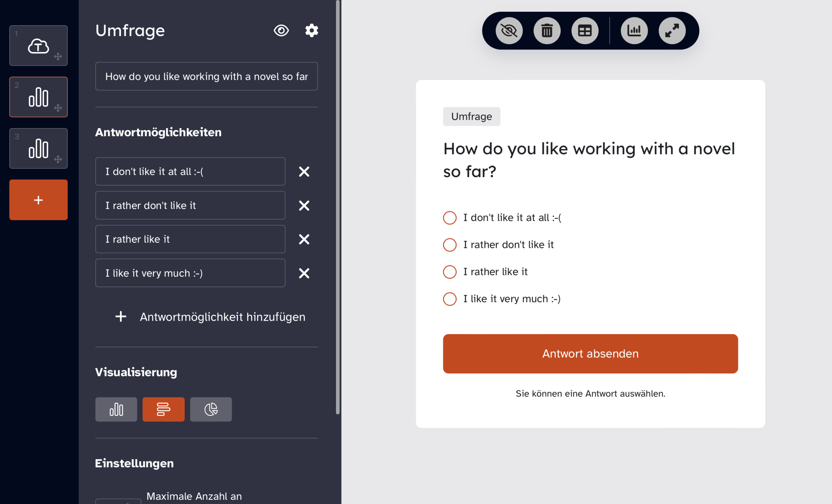Enter fullscreen with the expand arrows icon
Viewport: 832px width, 504px height.
point(671,31)
